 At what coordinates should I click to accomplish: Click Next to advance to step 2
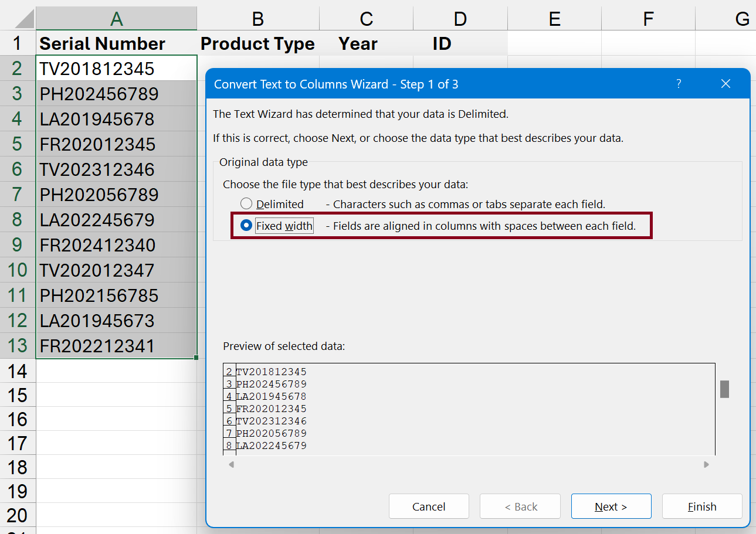pyautogui.click(x=611, y=506)
